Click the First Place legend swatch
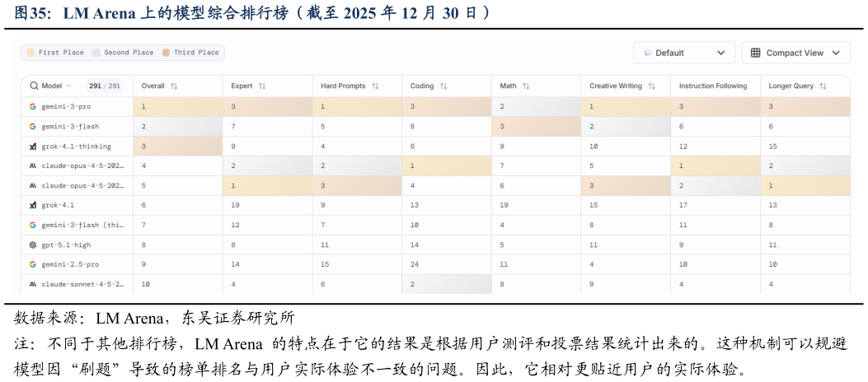This screenshot has width=868, height=382. [30, 53]
